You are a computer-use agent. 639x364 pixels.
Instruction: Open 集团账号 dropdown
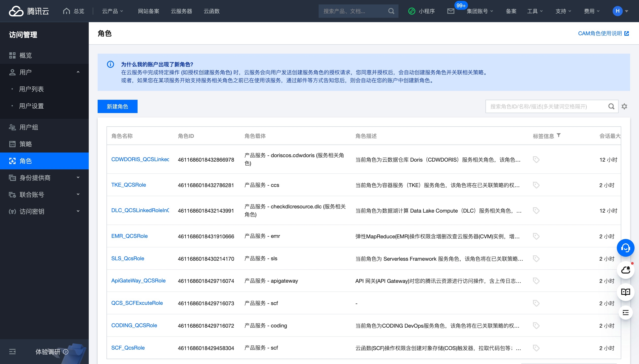click(x=480, y=11)
